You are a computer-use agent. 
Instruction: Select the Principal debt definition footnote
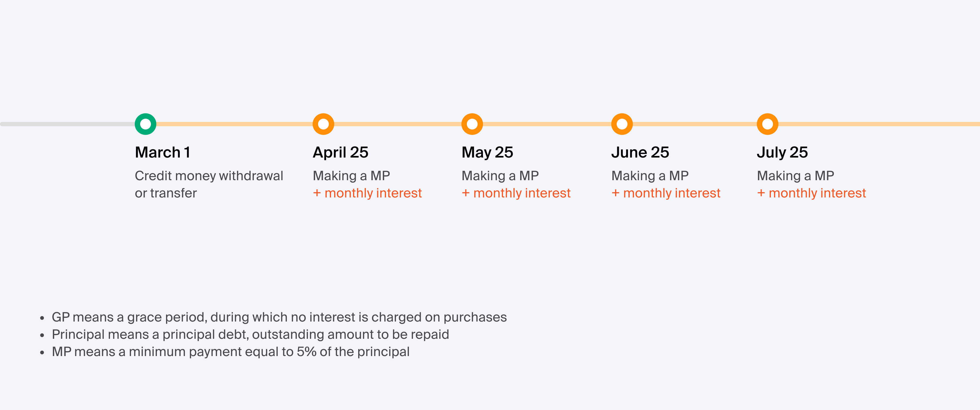pos(250,334)
